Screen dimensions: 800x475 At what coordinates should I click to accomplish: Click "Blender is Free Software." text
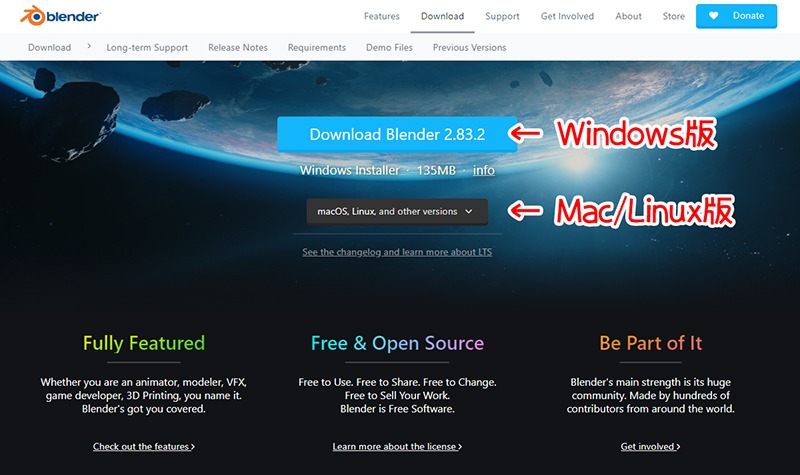[397, 409]
